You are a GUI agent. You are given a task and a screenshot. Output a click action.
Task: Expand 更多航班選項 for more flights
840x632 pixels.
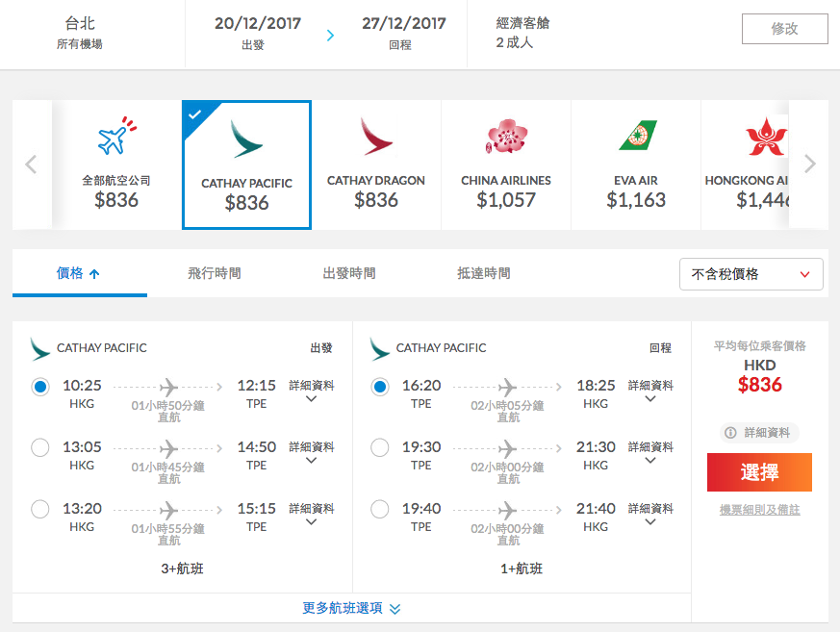(351, 608)
